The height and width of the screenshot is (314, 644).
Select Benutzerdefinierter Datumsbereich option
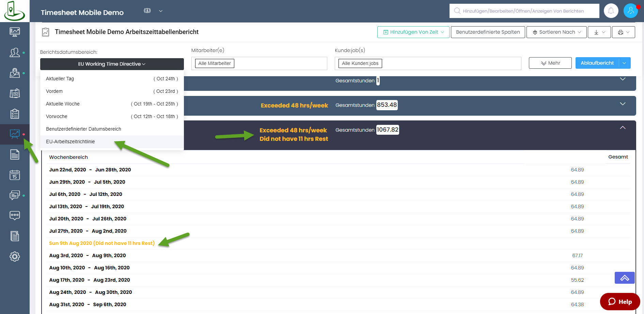pyautogui.click(x=83, y=129)
